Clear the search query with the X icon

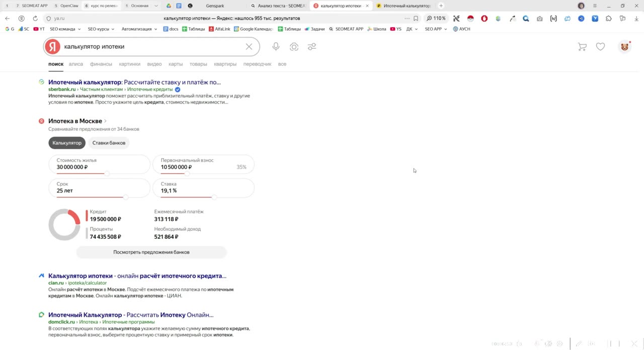(249, 46)
